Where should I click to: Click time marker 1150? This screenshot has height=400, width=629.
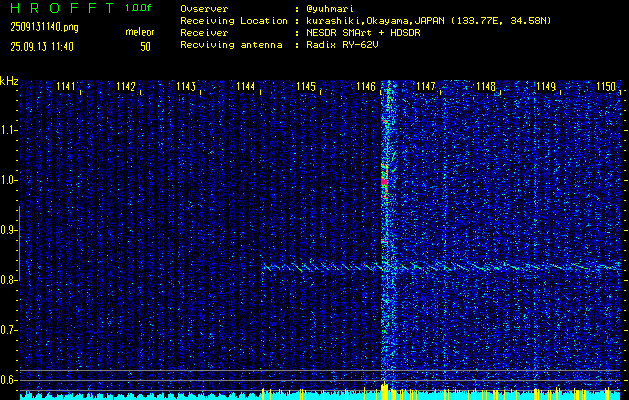[606, 87]
